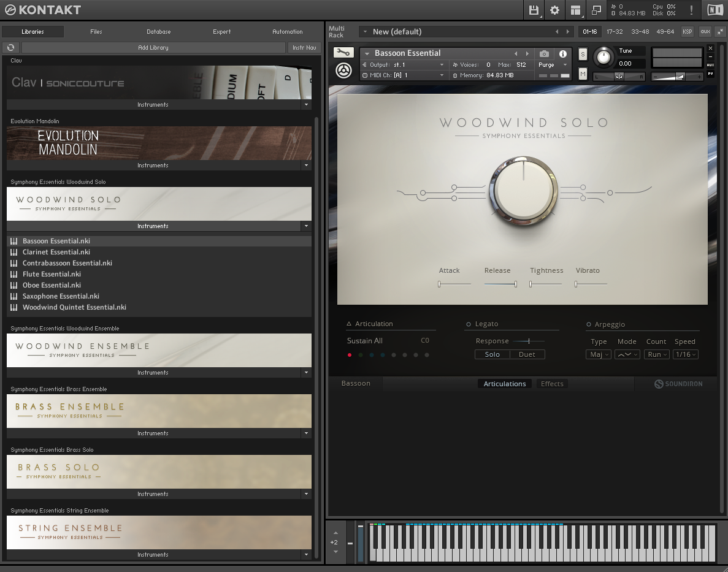Select next instrument arrow beside Bassoon Essential
This screenshot has height=572, width=728.
pos(527,54)
